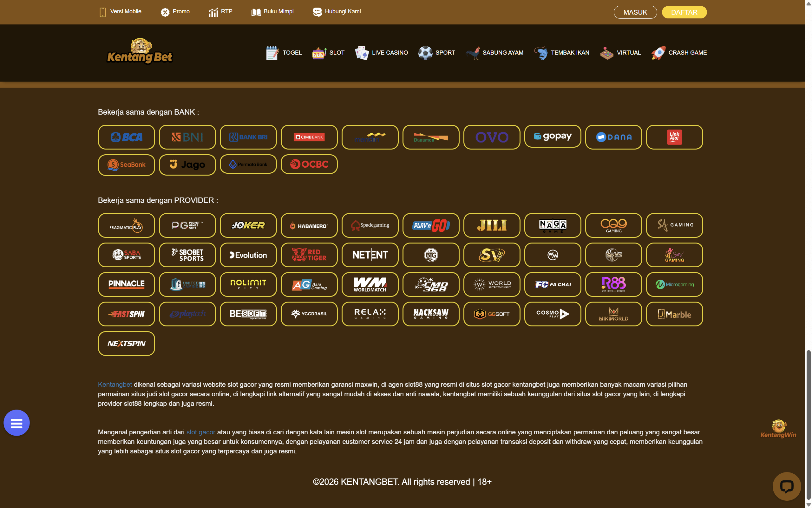Image resolution: width=812 pixels, height=508 pixels.
Task: Select Microgaming provider logo
Action: (674, 284)
